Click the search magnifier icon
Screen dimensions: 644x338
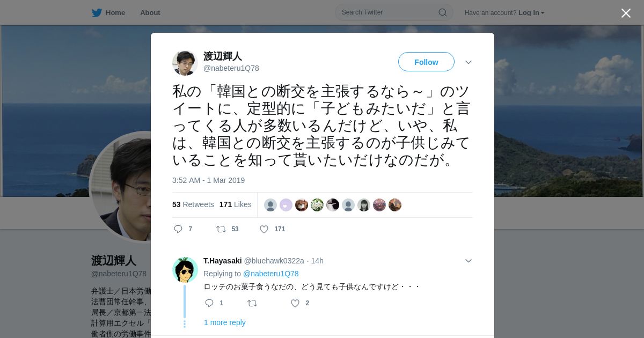443,12
